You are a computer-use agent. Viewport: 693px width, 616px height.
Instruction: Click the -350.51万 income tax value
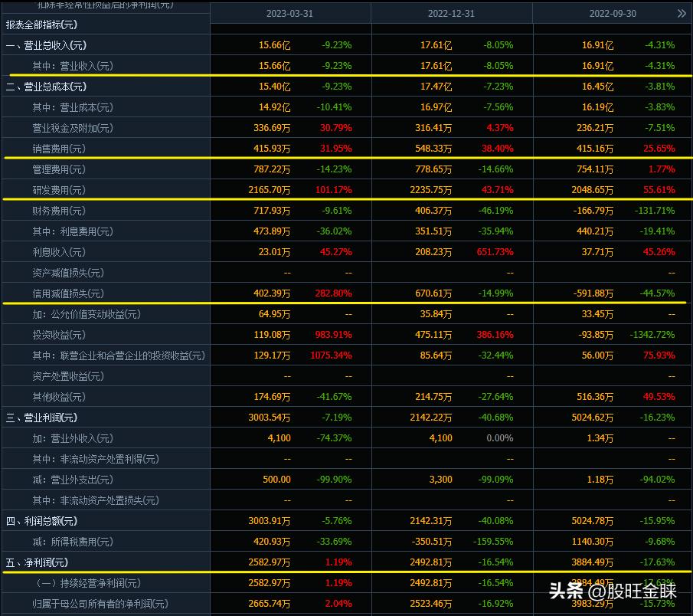pos(431,542)
